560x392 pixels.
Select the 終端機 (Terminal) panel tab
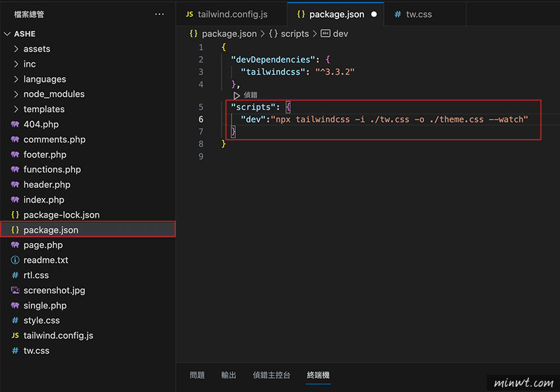tap(318, 376)
